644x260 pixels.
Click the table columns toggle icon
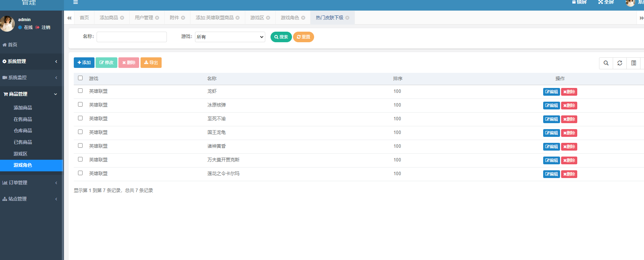(633, 63)
